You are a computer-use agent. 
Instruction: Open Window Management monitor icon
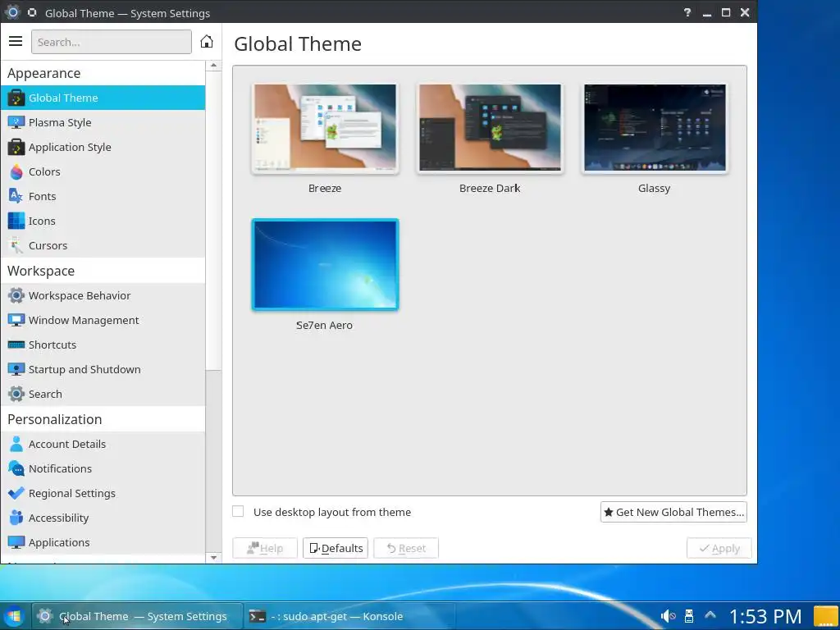click(16, 321)
